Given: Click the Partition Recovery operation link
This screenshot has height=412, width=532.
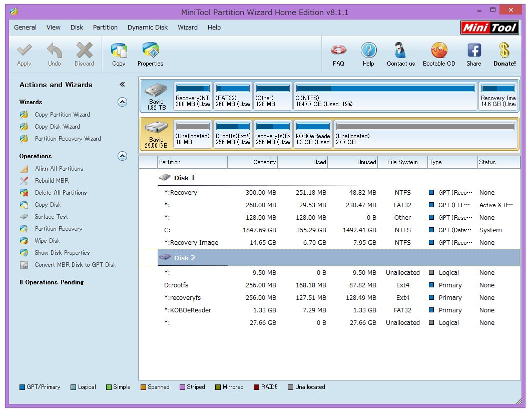Looking at the screenshot, I should 59,229.
